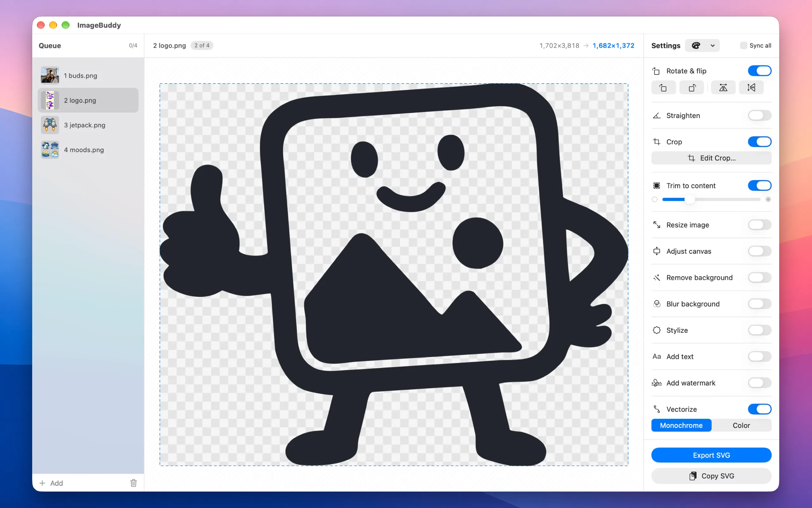Click the Copy SVG button
The image size is (812, 508).
pyautogui.click(x=711, y=476)
